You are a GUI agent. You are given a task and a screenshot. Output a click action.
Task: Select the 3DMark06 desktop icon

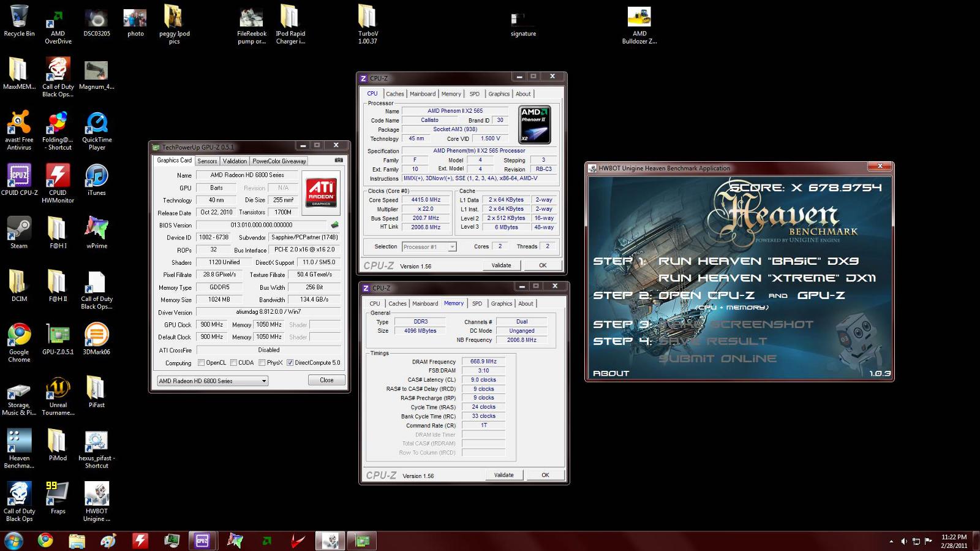[x=97, y=339]
